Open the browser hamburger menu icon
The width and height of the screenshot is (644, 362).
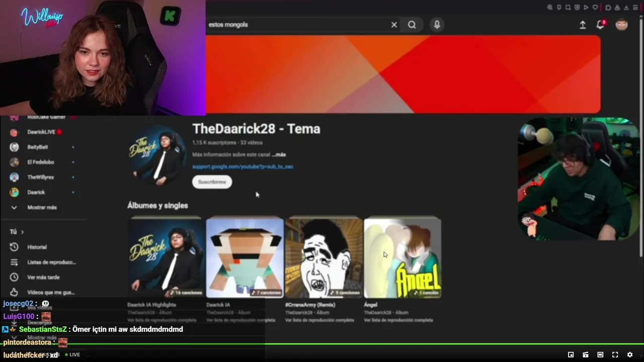pos(635,7)
